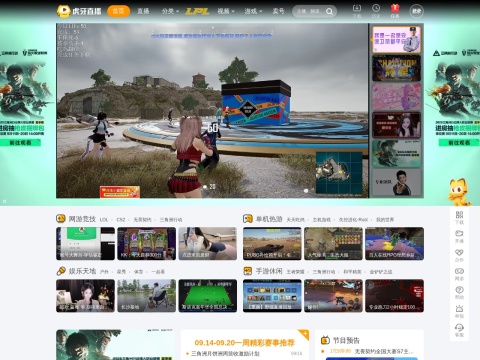This screenshot has width=480, height=360.
Task: Open the LPL navigation link
Action: [197, 11]
